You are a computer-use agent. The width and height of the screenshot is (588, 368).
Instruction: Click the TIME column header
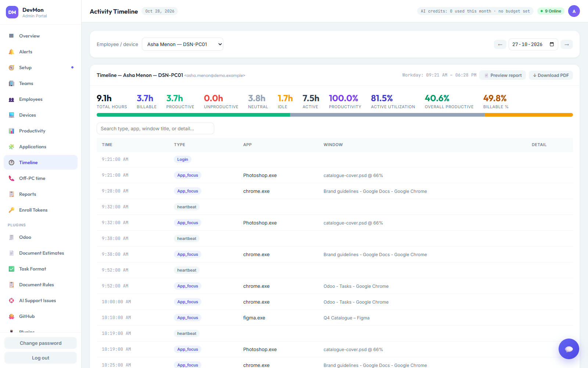pos(107,145)
